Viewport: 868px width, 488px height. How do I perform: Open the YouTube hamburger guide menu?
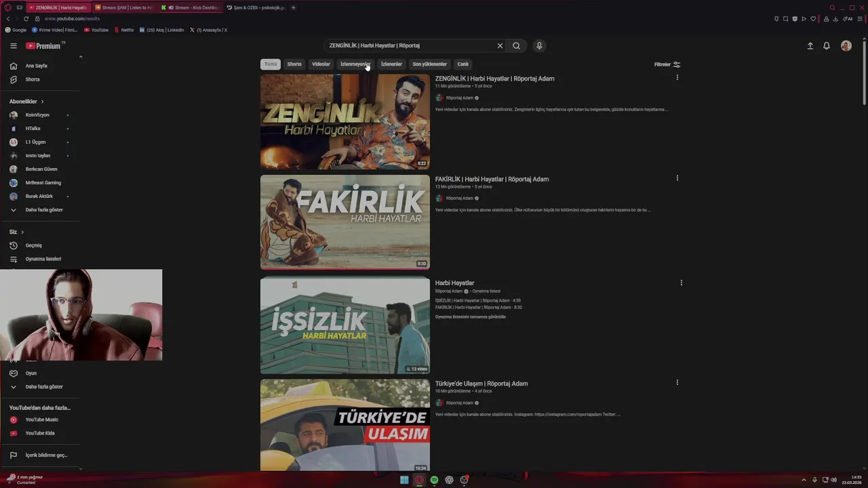[13, 45]
